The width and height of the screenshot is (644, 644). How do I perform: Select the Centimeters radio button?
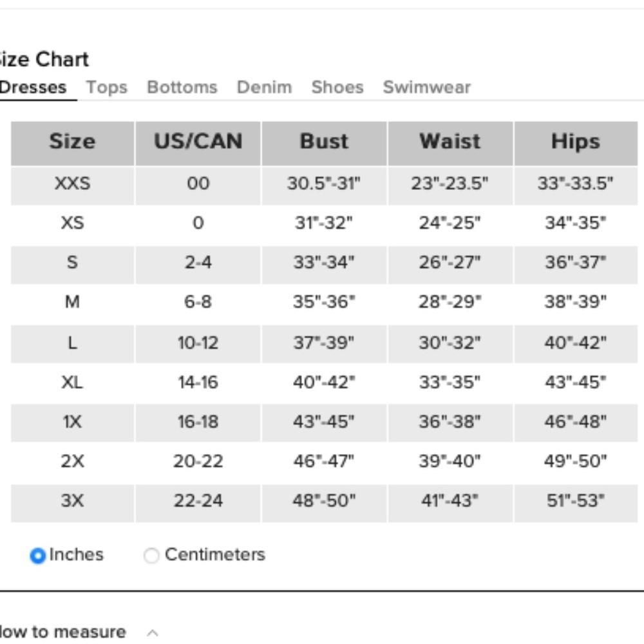pos(151,555)
